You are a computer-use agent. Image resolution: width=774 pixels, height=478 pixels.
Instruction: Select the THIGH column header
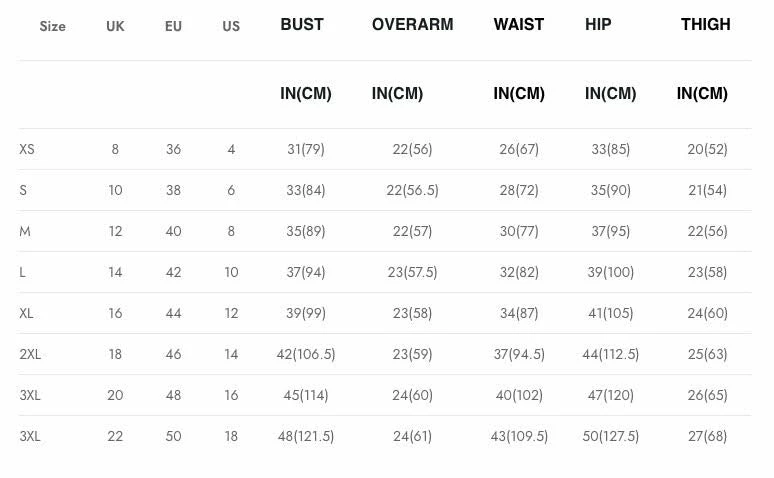pyautogui.click(x=706, y=25)
